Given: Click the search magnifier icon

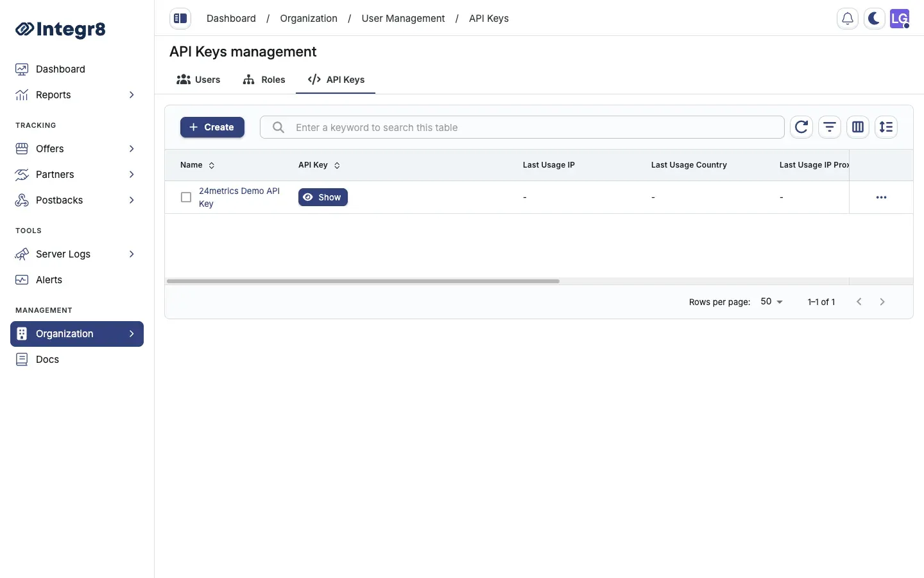Looking at the screenshot, I should coord(278,127).
